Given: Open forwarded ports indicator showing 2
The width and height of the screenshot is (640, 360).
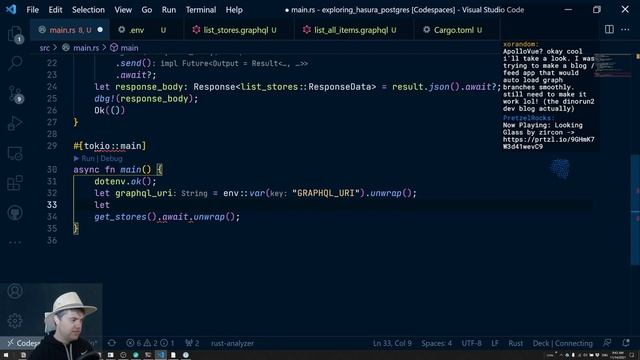Looking at the screenshot, I should (192, 343).
